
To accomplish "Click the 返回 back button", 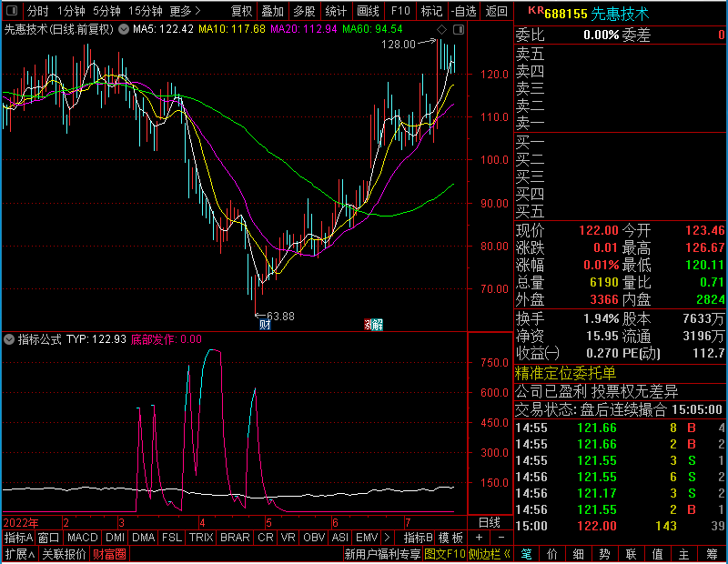I will point(496,11).
